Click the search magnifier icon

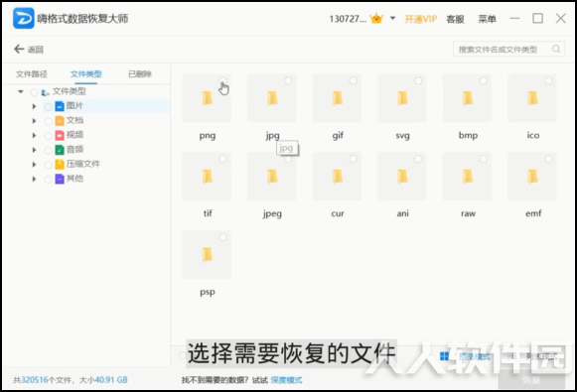click(556, 49)
